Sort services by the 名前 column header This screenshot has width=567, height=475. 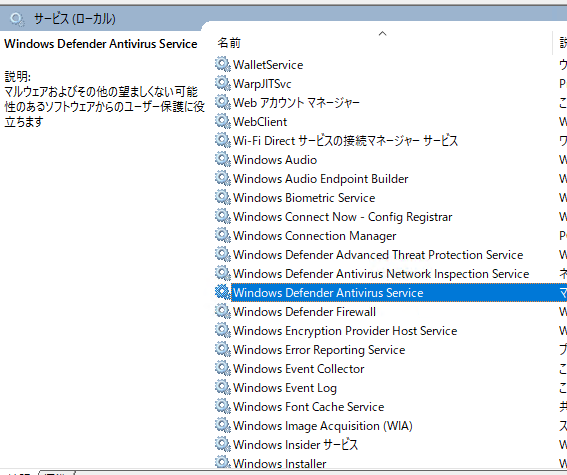pyautogui.click(x=229, y=43)
